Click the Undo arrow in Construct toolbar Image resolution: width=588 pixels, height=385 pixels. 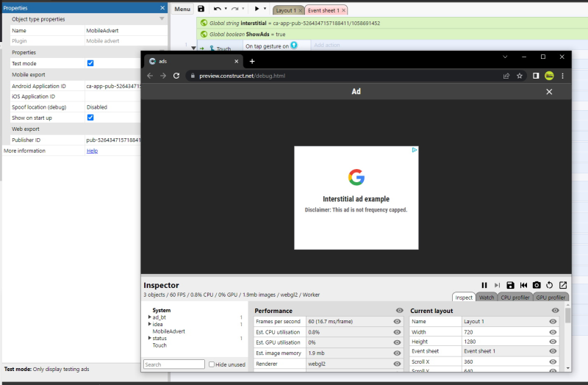coord(217,9)
